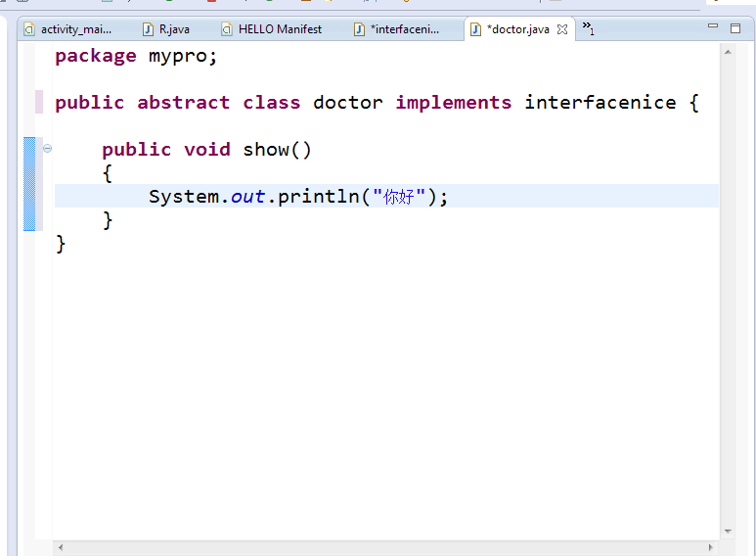This screenshot has width=756, height=556.
Task: Click the horizontal scroll left arrow
Action: [x=61, y=547]
